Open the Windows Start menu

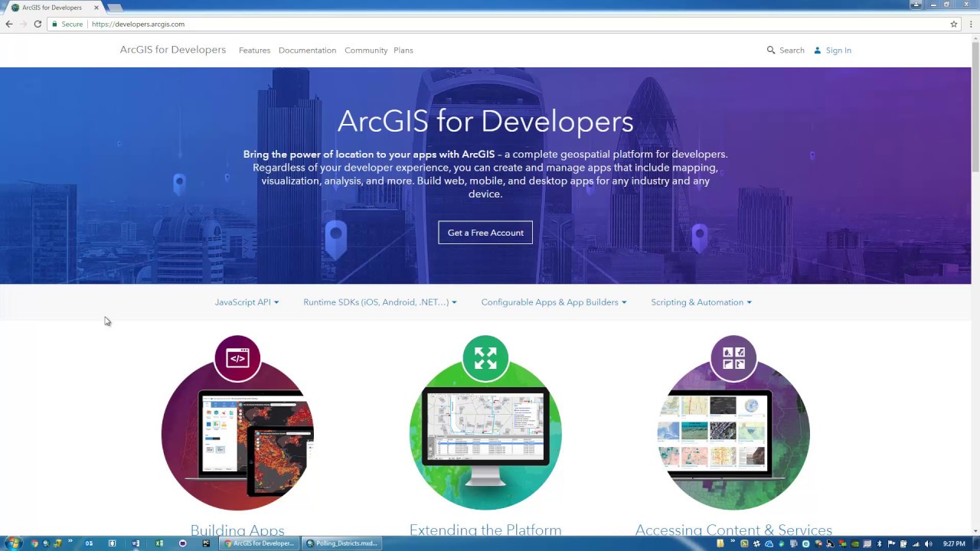coord(13,543)
